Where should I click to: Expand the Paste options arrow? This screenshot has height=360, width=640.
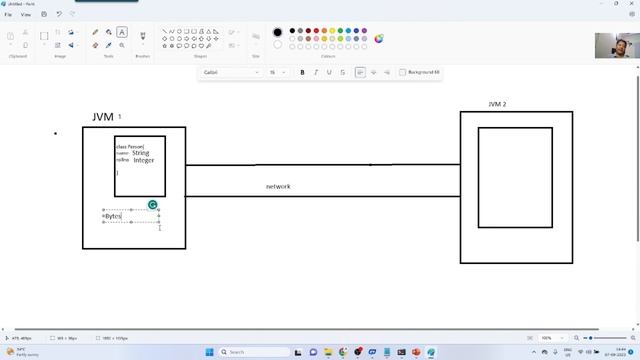pos(11,45)
